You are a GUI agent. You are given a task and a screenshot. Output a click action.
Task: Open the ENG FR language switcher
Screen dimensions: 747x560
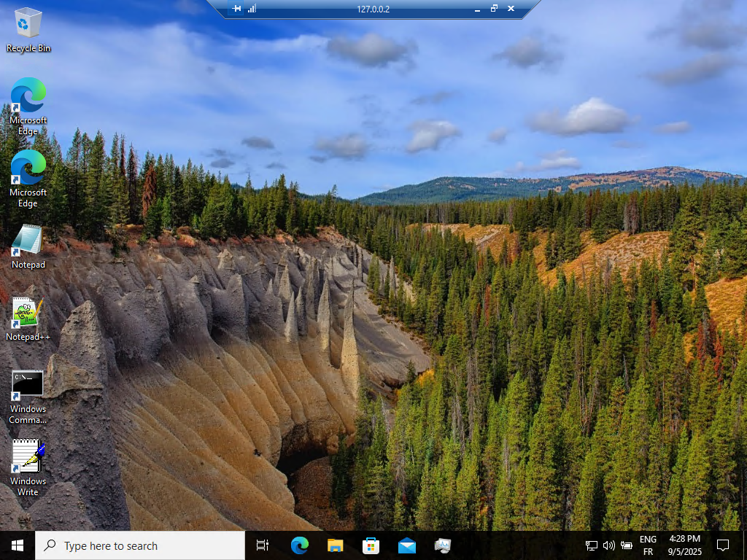(x=647, y=545)
